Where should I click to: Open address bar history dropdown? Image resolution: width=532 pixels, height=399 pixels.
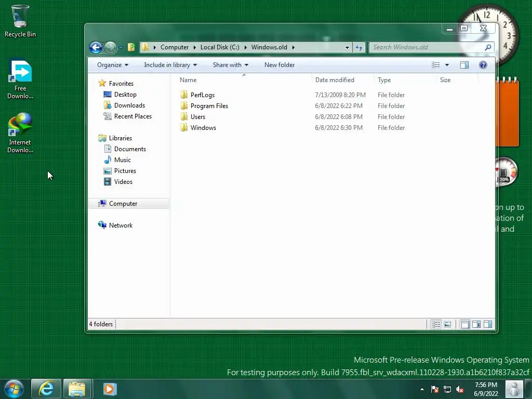[347, 47]
